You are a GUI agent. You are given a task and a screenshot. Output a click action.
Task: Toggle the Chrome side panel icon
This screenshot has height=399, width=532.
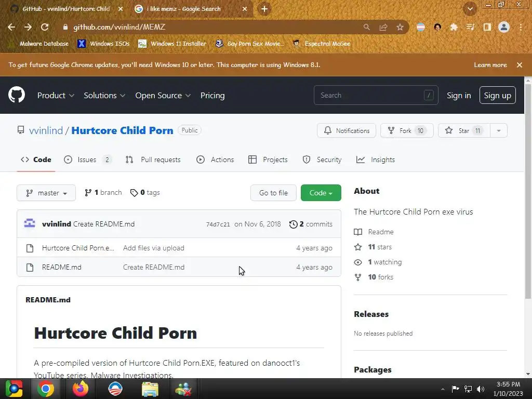[x=487, y=27]
